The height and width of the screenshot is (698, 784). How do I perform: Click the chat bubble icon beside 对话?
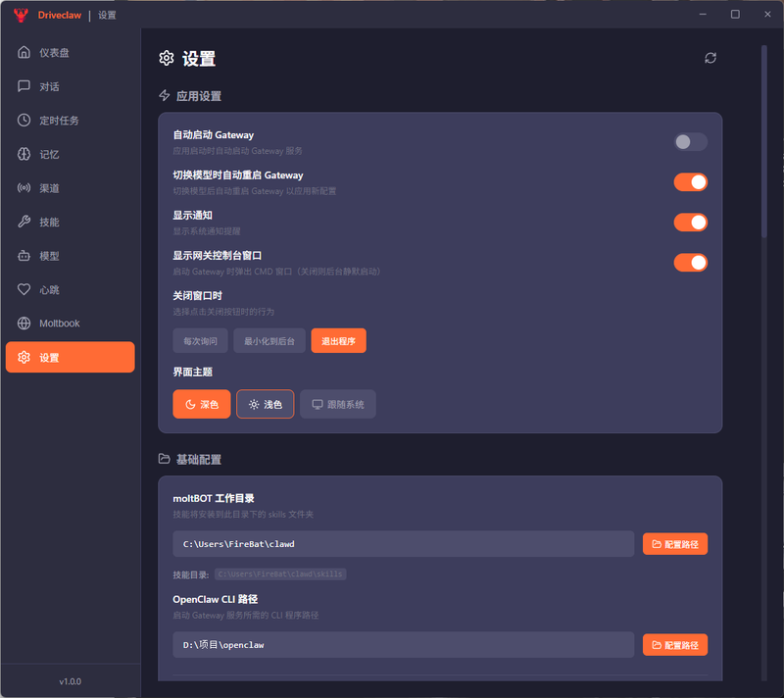[x=24, y=86]
